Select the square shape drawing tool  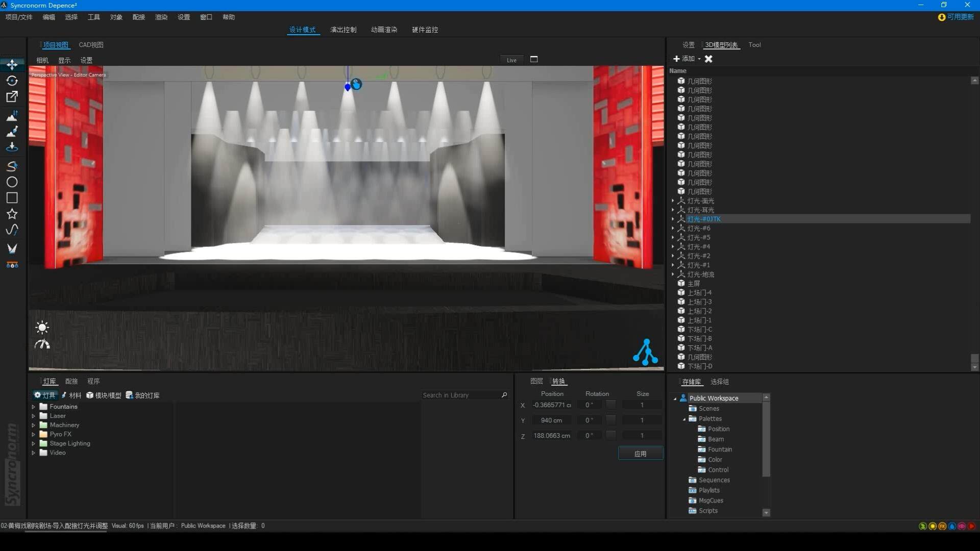12,198
